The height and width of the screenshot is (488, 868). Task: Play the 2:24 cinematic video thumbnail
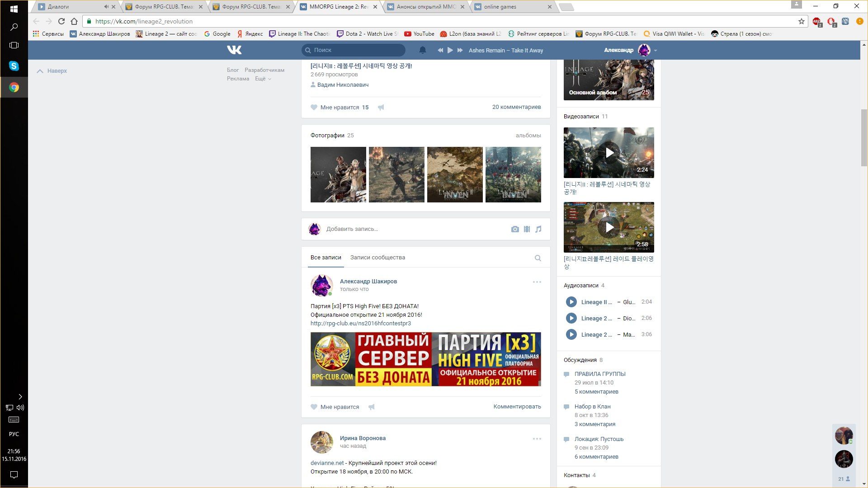(609, 153)
